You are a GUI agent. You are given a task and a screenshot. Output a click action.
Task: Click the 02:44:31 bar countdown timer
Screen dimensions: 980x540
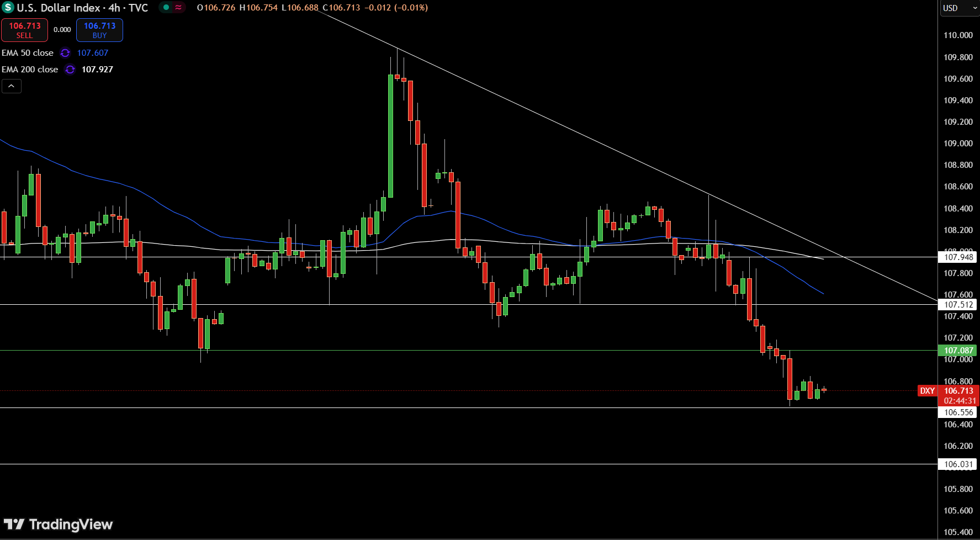click(958, 401)
